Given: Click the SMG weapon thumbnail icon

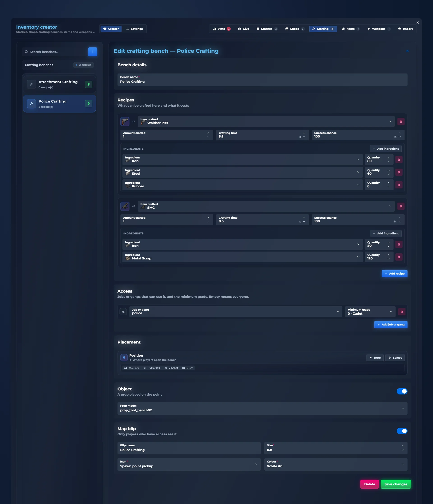Looking at the screenshot, I should [x=125, y=206].
